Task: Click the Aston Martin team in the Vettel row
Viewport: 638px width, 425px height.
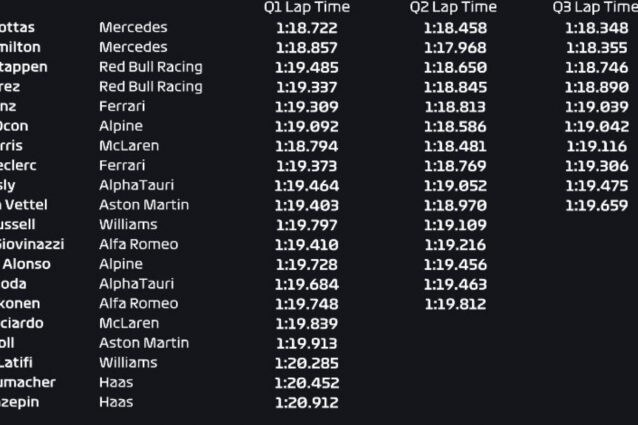Action: pos(144,205)
